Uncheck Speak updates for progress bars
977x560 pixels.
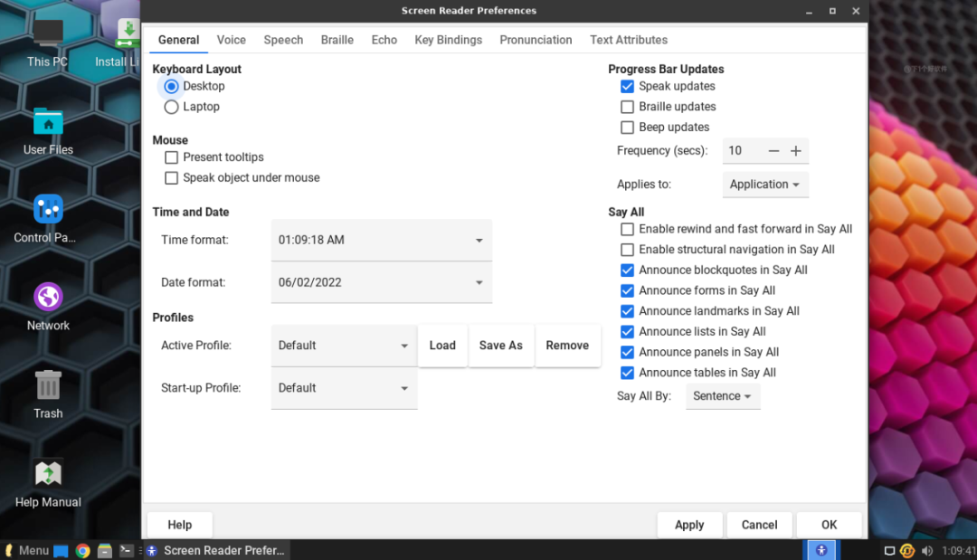[x=627, y=86]
